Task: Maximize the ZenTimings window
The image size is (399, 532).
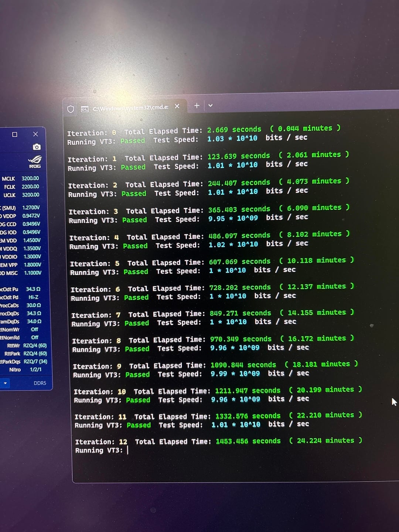Action: tap(15, 134)
